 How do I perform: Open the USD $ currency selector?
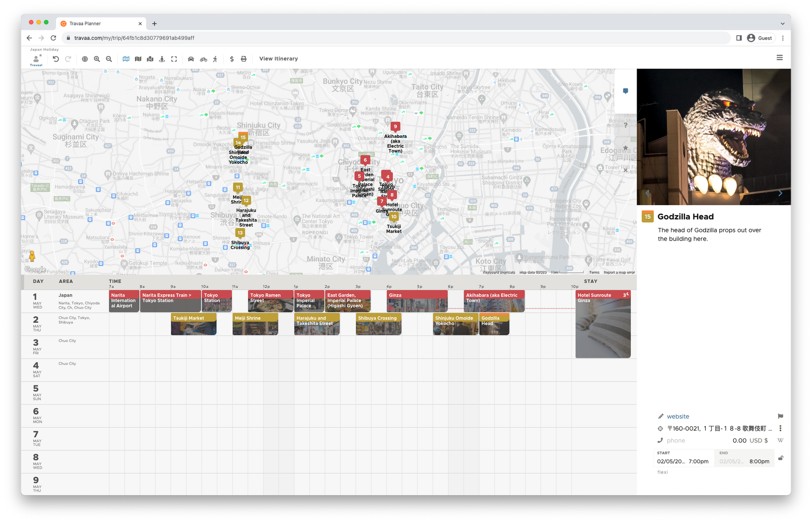click(x=758, y=440)
